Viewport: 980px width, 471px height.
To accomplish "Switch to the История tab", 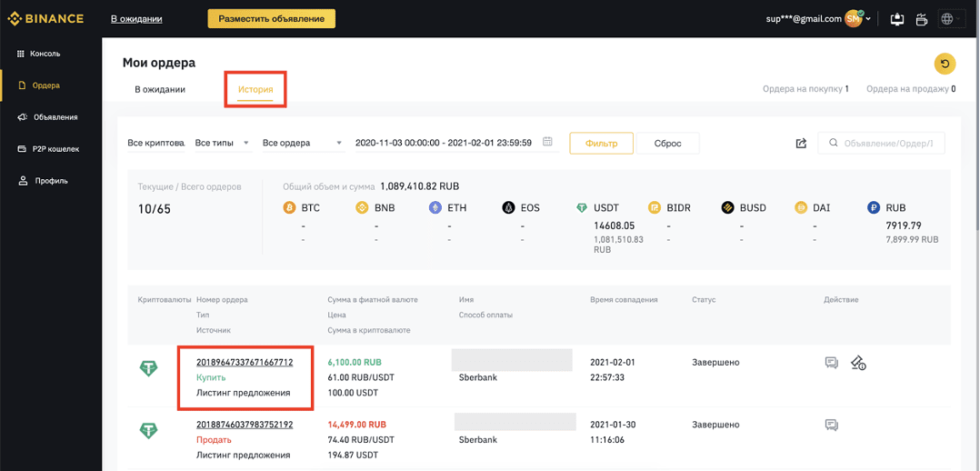I will click(x=255, y=89).
